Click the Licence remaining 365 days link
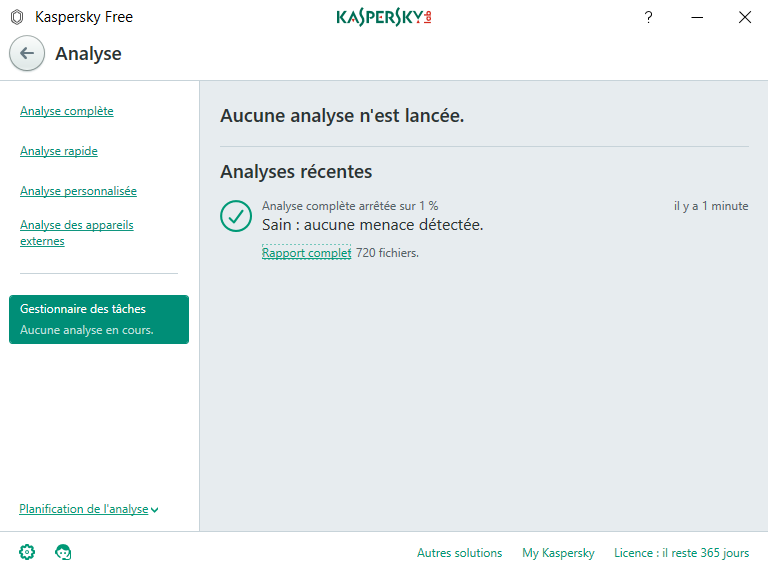This screenshot has width=768, height=571. tap(681, 553)
